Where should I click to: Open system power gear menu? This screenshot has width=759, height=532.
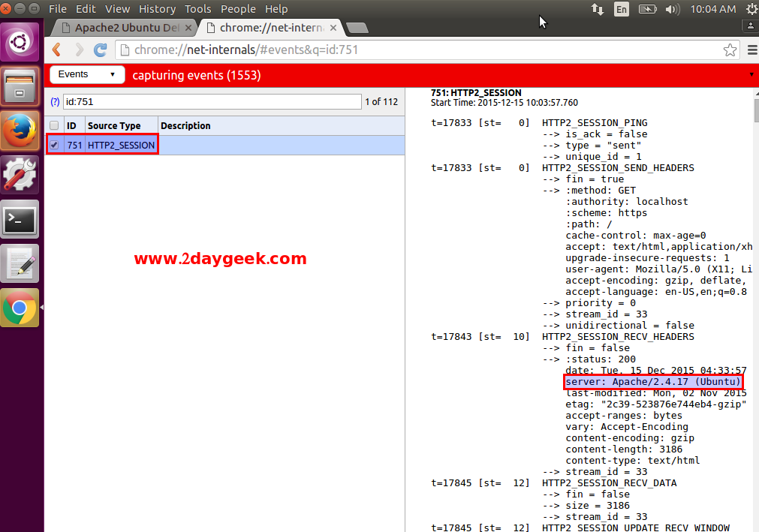click(751, 9)
